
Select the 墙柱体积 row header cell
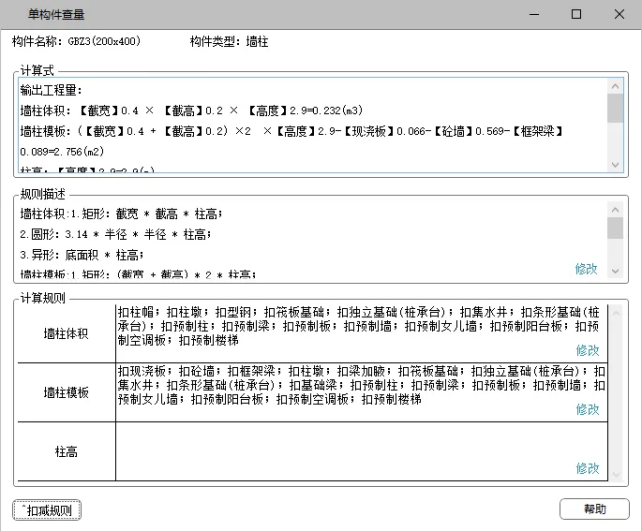66,333
